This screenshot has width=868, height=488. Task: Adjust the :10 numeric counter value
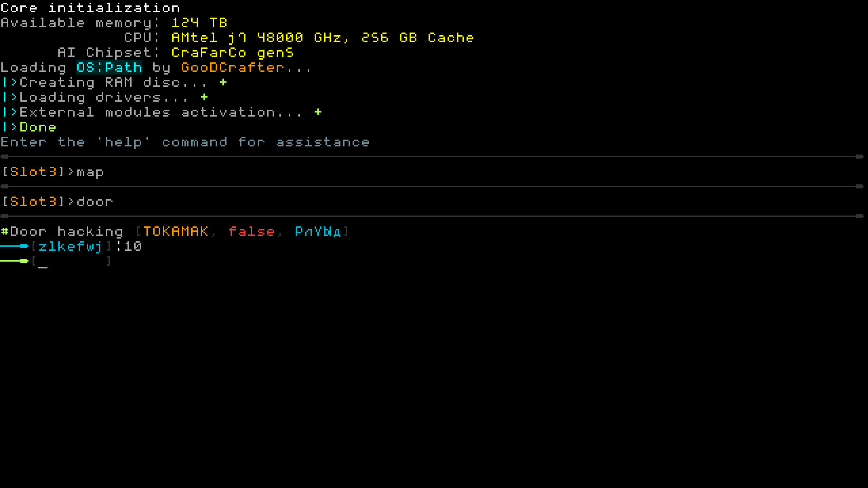coord(133,246)
